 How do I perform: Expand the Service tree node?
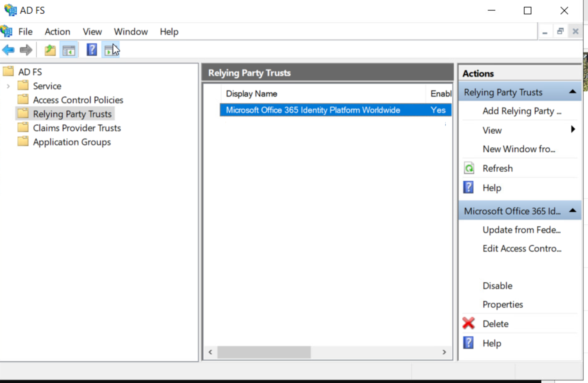point(8,86)
